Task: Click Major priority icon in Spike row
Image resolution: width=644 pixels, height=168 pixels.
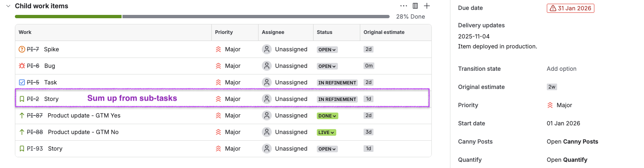Action: (218, 49)
